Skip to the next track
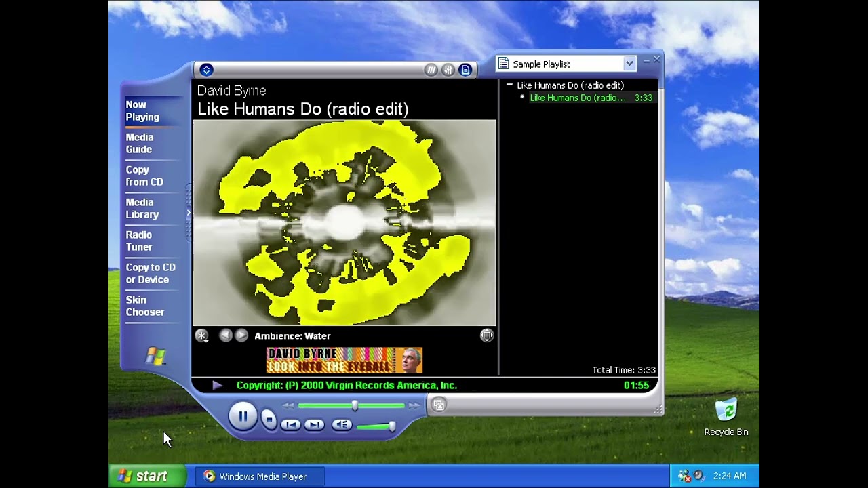Image resolution: width=868 pixels, height=488 pixels. (x=314, y=424)
